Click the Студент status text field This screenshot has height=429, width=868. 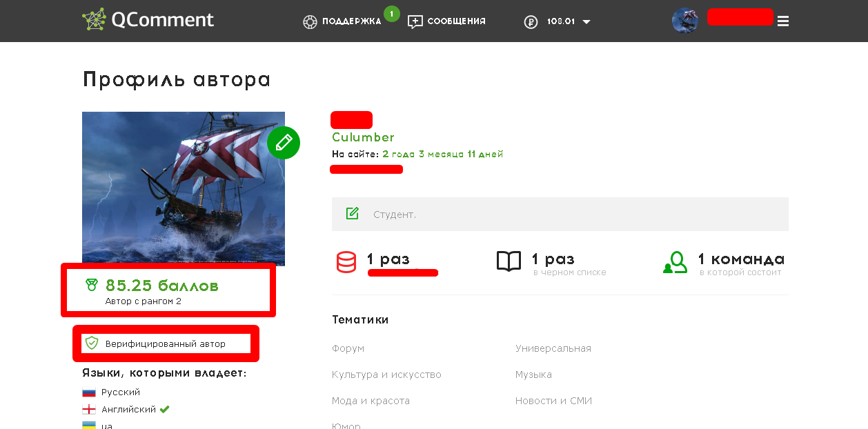560,214
